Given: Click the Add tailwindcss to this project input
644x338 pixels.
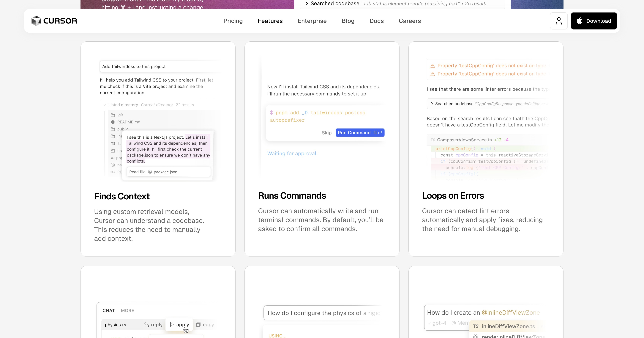Looking at the screenshot, I should coord(160,66).
